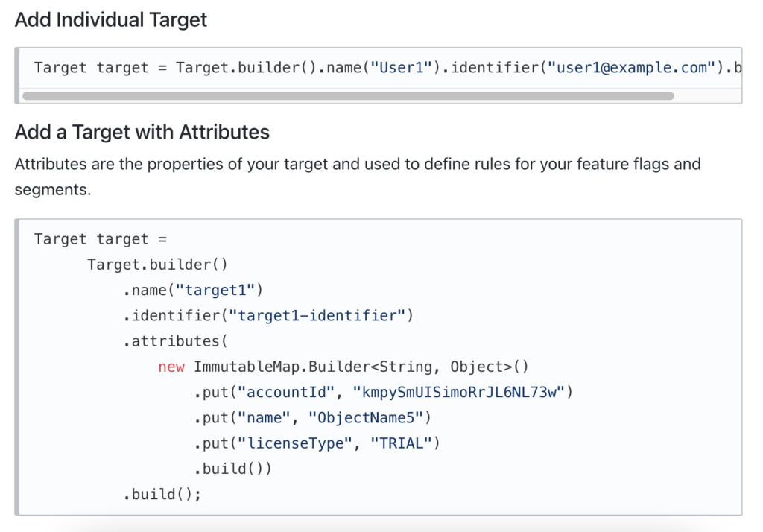Click the "Target target =" line in the second code block
Screen dimensions: 763x532
click(x=101, y=239)
